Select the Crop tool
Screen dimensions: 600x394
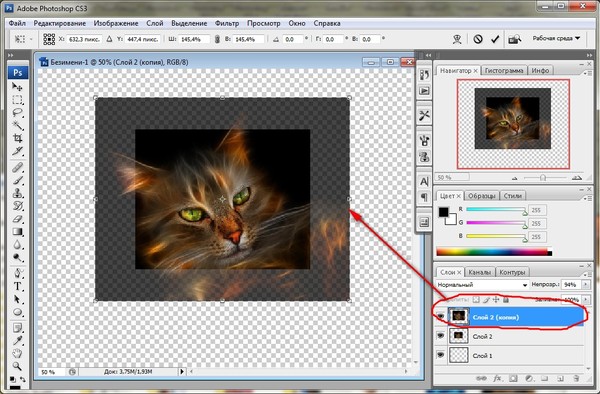[x=17, y=138]
